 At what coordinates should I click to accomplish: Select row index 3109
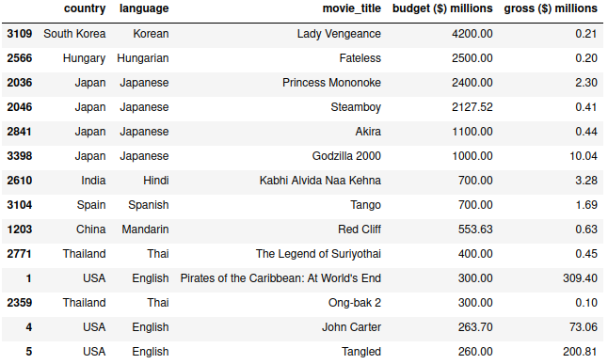click(20, 34)
